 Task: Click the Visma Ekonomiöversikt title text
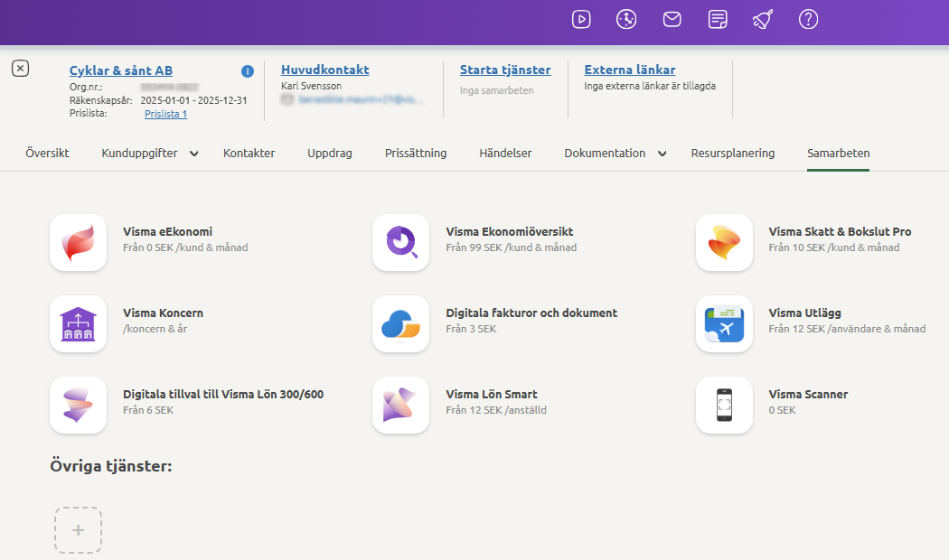pos(510,231)
